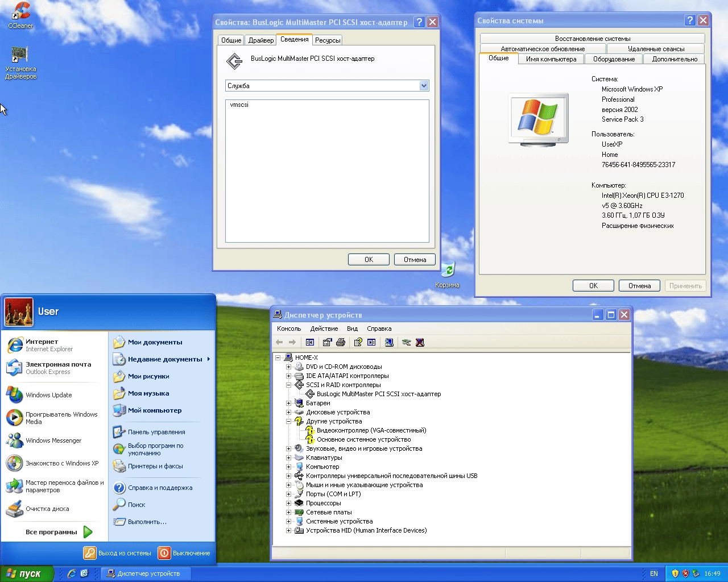Image resolution: width=728 pixels, height=582 pixels.
Task: Select Основное системное устройство device
Action: point(363,439)
